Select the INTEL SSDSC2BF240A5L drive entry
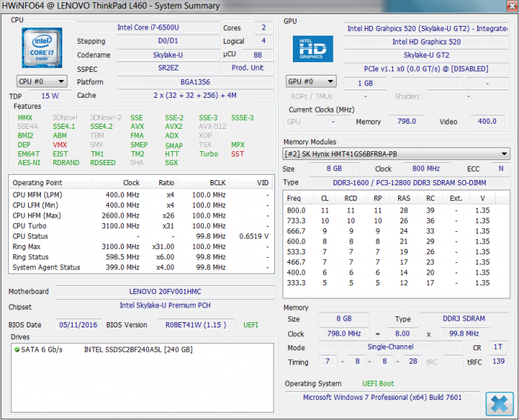 point(138,350)
